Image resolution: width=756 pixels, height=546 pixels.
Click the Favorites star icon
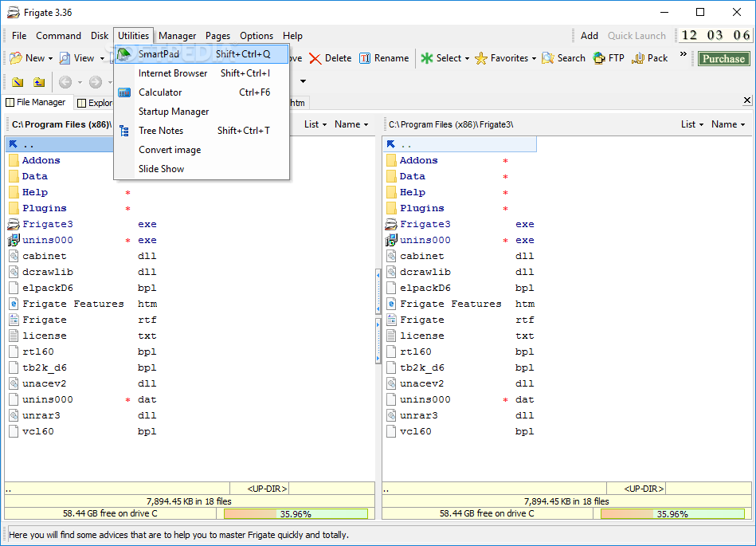[480, 58]
